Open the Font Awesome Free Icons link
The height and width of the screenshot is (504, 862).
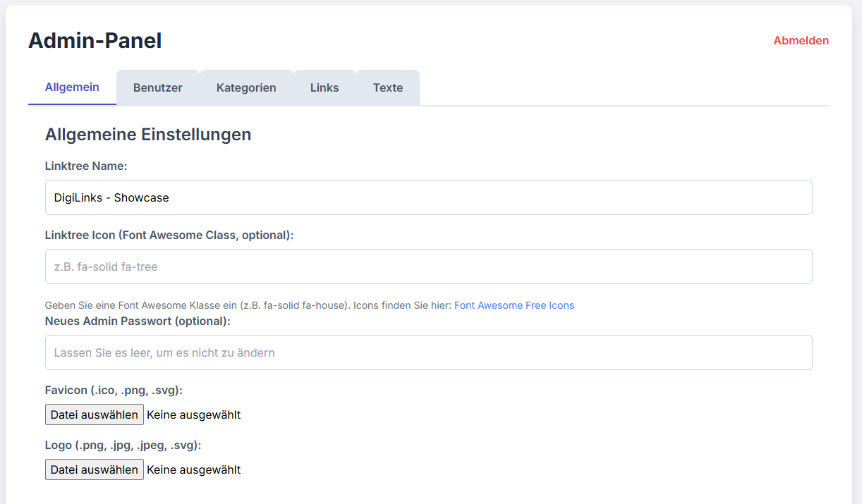[514, 305]
